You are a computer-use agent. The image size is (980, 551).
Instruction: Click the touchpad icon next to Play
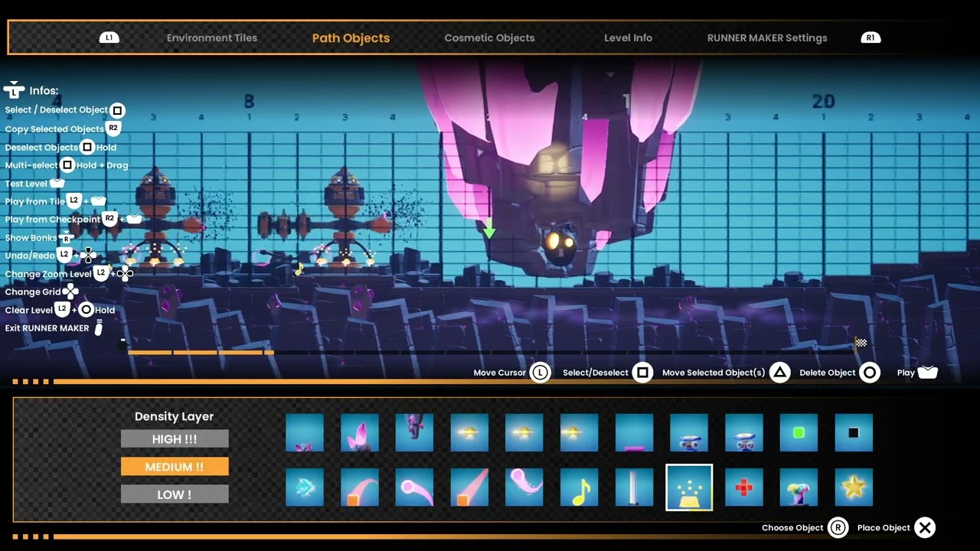click(927, 373)
